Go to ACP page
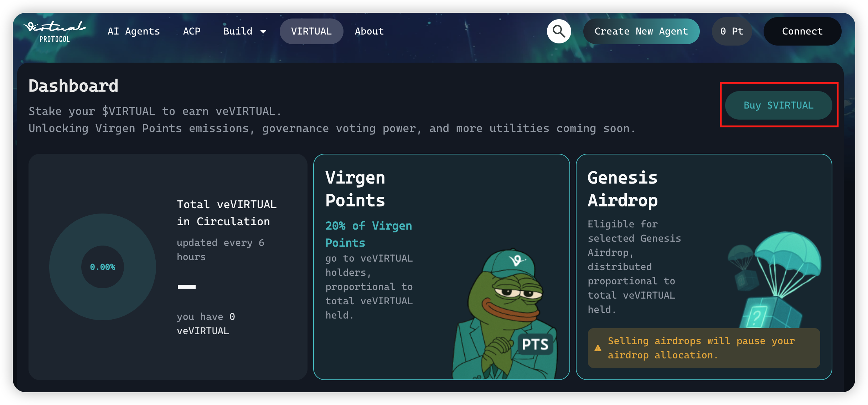This screenshot has width=868, height=405. [x=192, y=31]
